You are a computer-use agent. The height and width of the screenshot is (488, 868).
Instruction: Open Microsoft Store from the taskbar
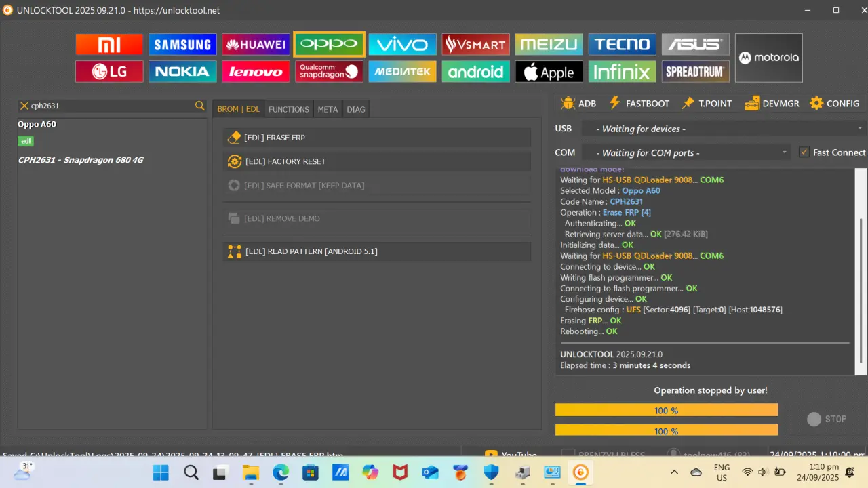tap(311, 472)
